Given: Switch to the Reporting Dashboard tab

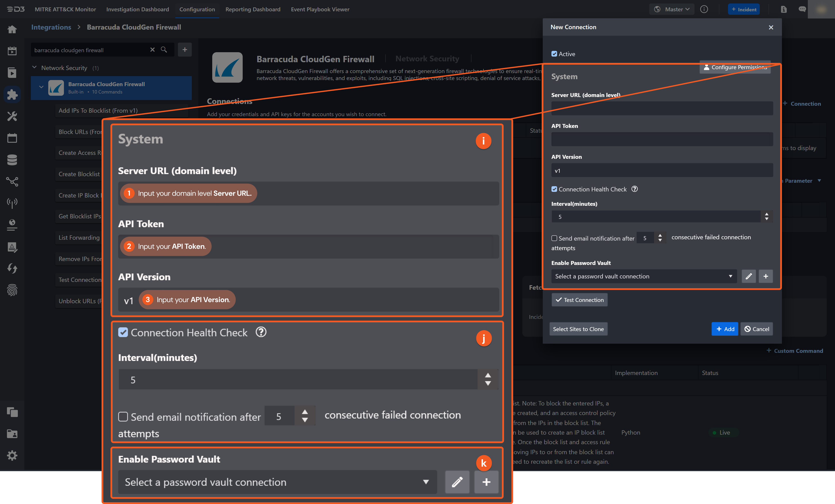Looking at the screenshot, I should [253, 9].
